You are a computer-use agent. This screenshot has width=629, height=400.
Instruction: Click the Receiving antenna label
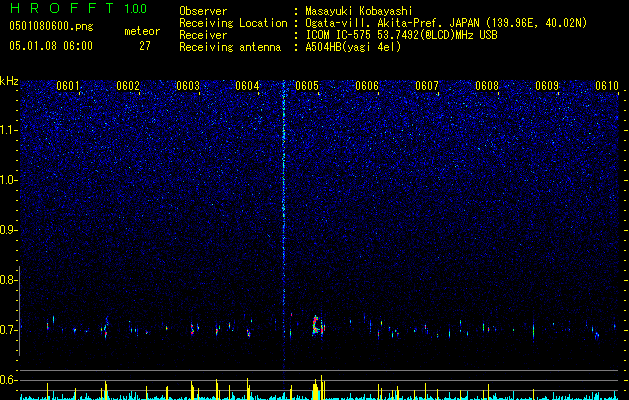point(230,47)
